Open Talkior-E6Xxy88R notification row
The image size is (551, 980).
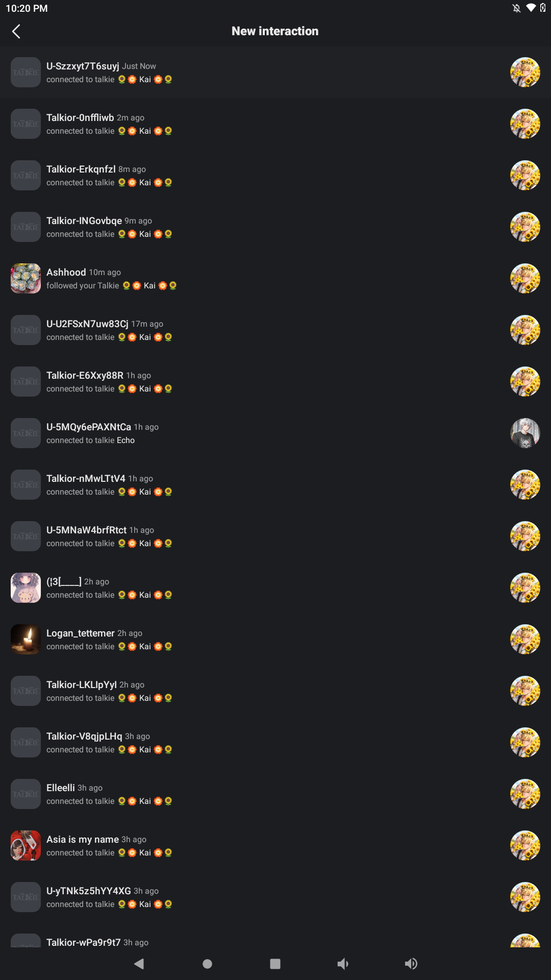[x=275, y=382]
